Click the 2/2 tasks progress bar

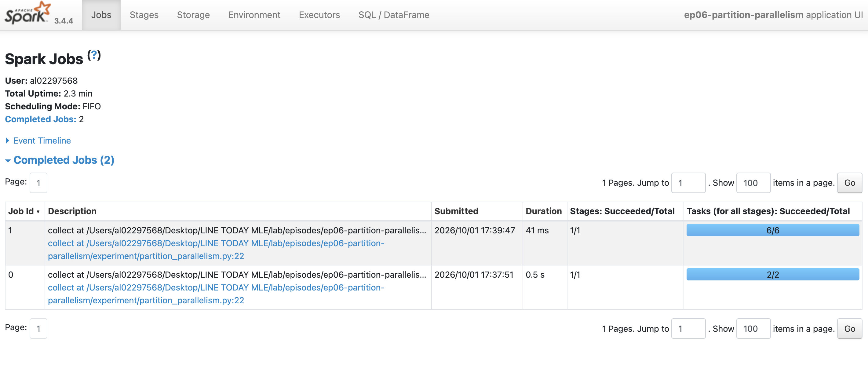pos(773,274)
